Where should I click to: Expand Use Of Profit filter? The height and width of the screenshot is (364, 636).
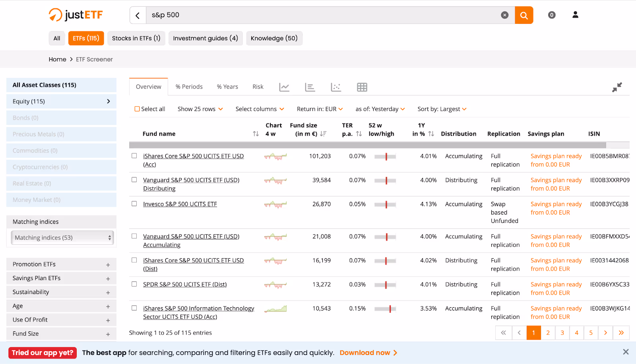coord(62,320)
